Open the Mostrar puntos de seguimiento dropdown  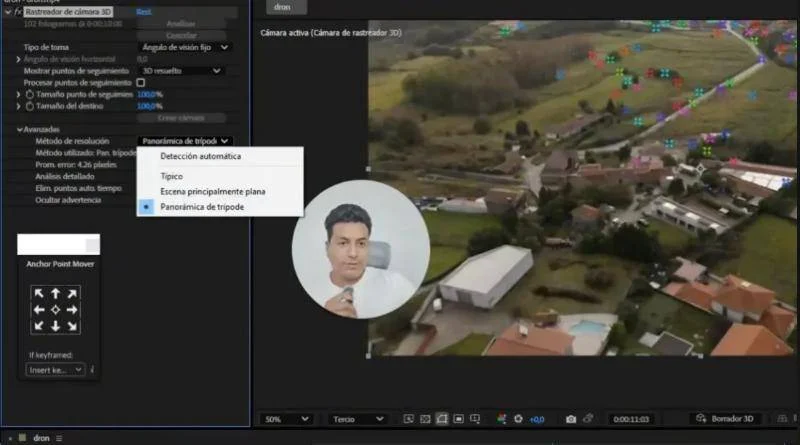click(x=181, y=71)
